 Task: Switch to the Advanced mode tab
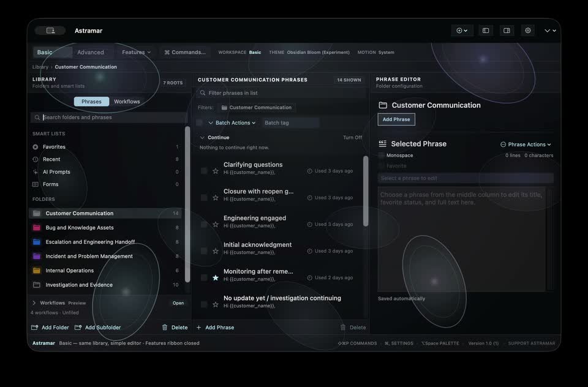click(x=91, y=53)
